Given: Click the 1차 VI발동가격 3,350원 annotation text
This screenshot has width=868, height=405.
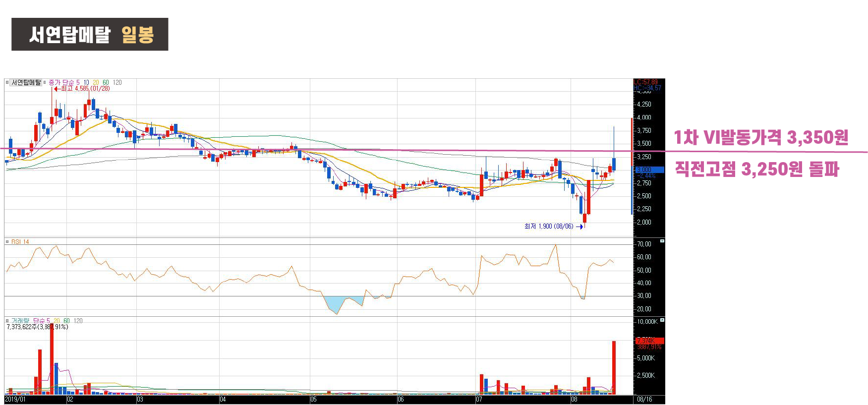Looking at the screenshot, I should (761, 137).
